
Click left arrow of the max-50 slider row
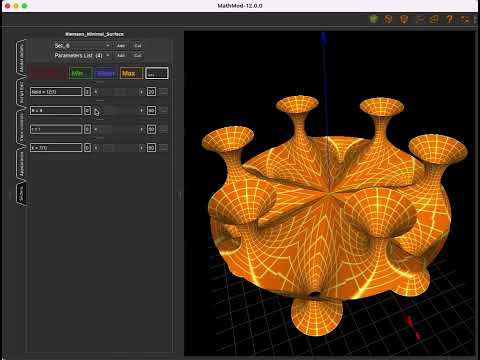[x=96, y=129]
